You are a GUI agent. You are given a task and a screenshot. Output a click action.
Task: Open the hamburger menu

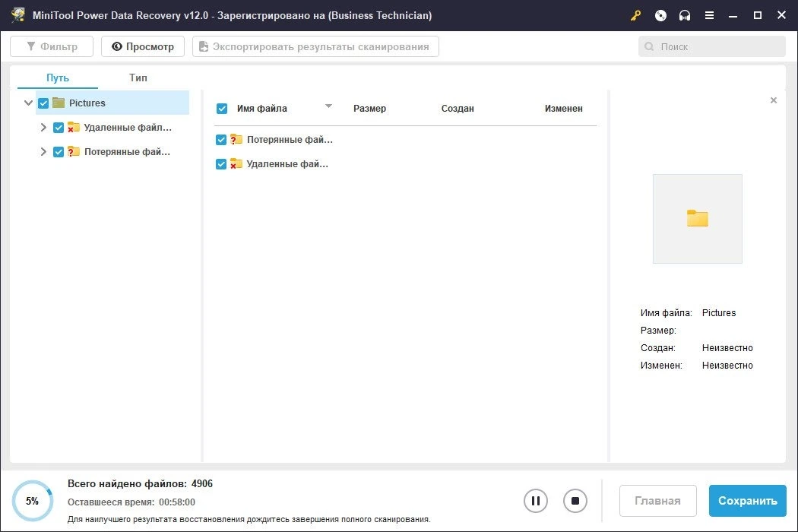pyautogui.click(x=709, y=15)
